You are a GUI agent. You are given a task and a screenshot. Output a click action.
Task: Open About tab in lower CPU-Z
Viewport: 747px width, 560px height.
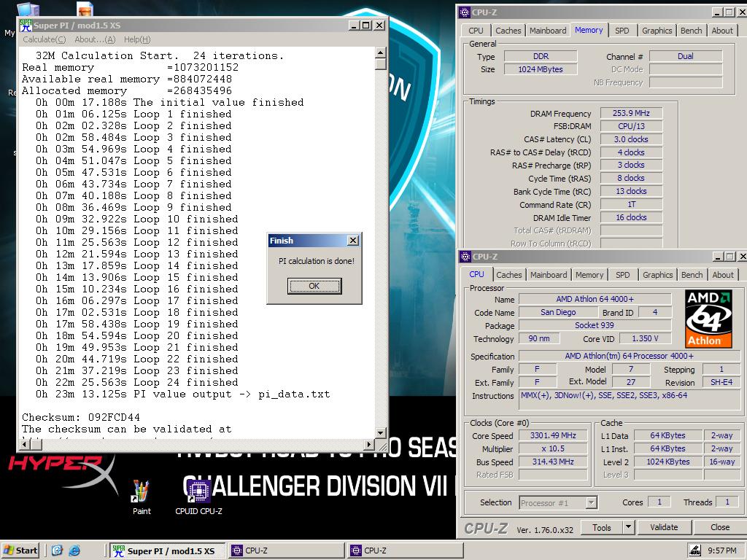click(723, 275)
